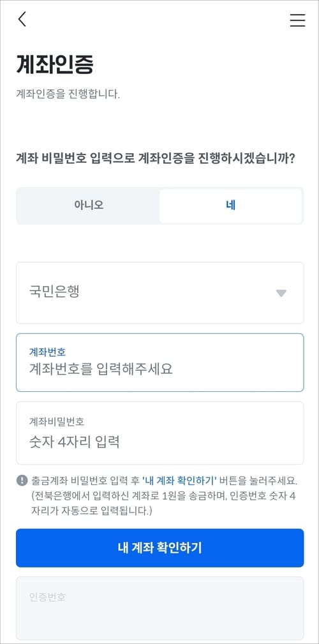The height and width of the screenshot is (644, 319).
Task: Click the 인증번호 label text
Action: [x=47, y=597]
